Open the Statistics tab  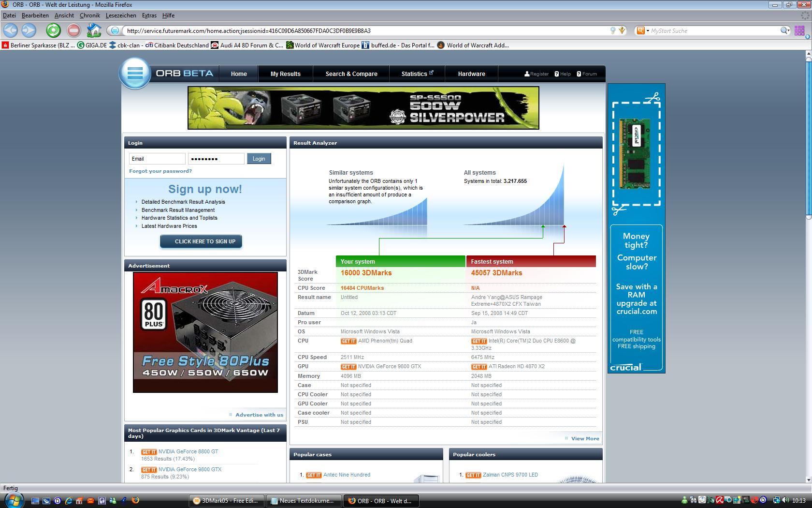click(417, 74)
